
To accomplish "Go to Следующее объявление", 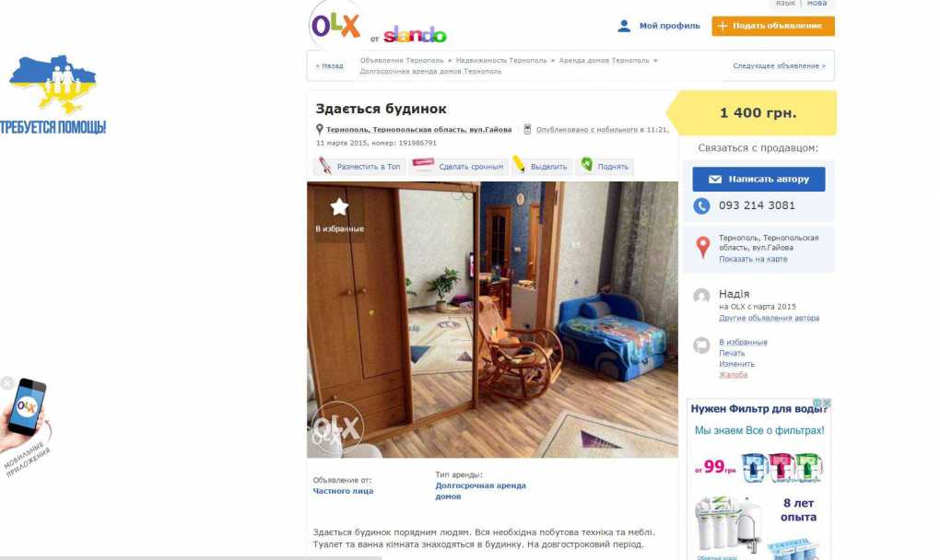I will (x=779, y=66).
